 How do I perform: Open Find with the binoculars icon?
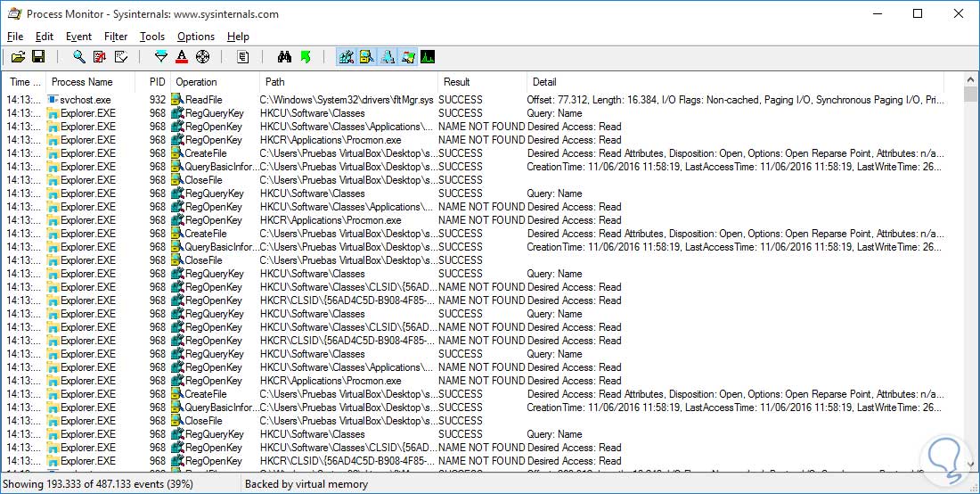[284, 58]
